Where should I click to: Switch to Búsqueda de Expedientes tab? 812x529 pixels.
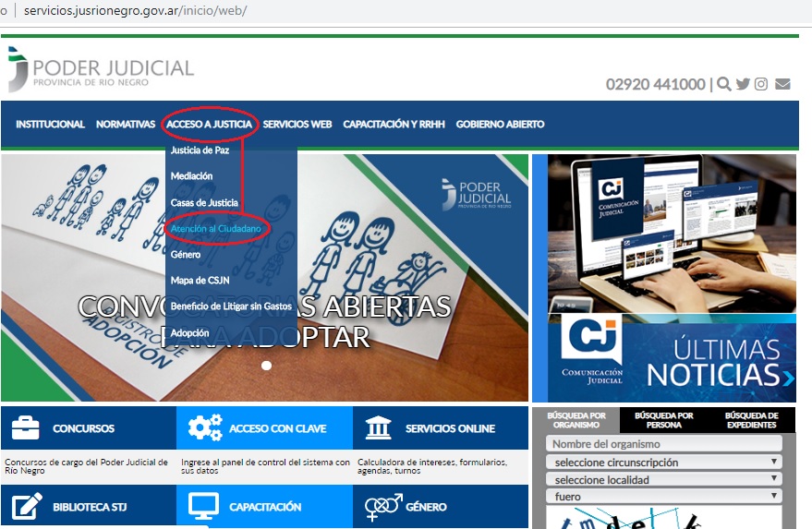[x=751, y=420]
